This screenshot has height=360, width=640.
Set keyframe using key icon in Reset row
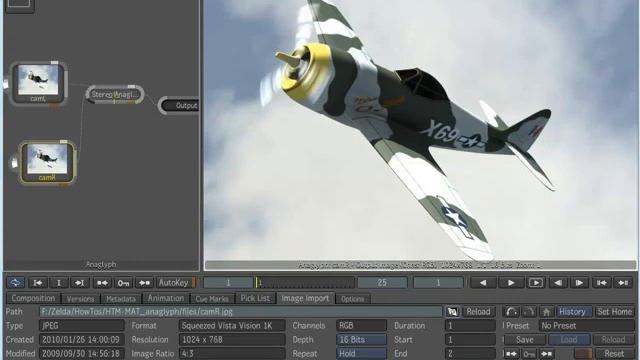pos(529,353)
